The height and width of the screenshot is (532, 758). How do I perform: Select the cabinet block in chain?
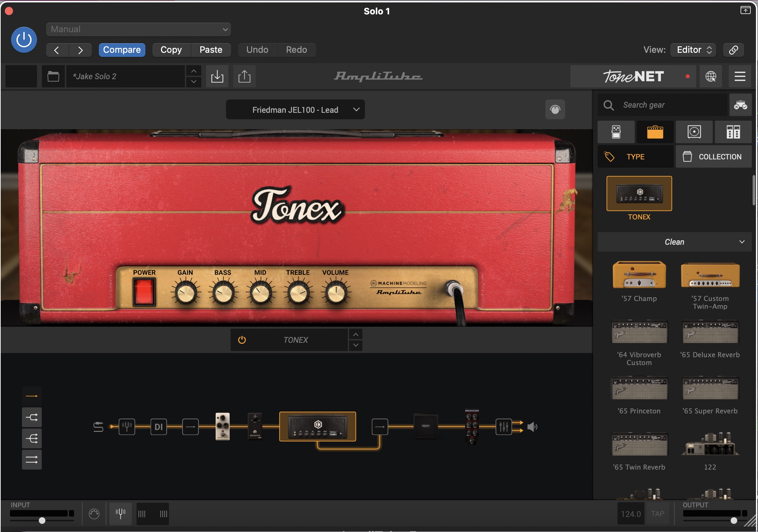(x=426, y=426)
